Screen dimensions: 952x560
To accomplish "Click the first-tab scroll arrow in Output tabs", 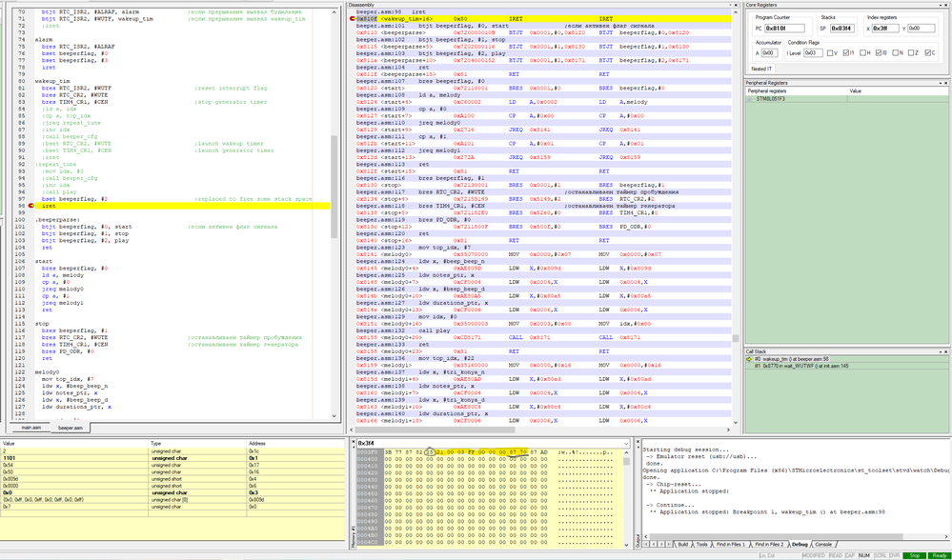I will click(x=646, y=544).
